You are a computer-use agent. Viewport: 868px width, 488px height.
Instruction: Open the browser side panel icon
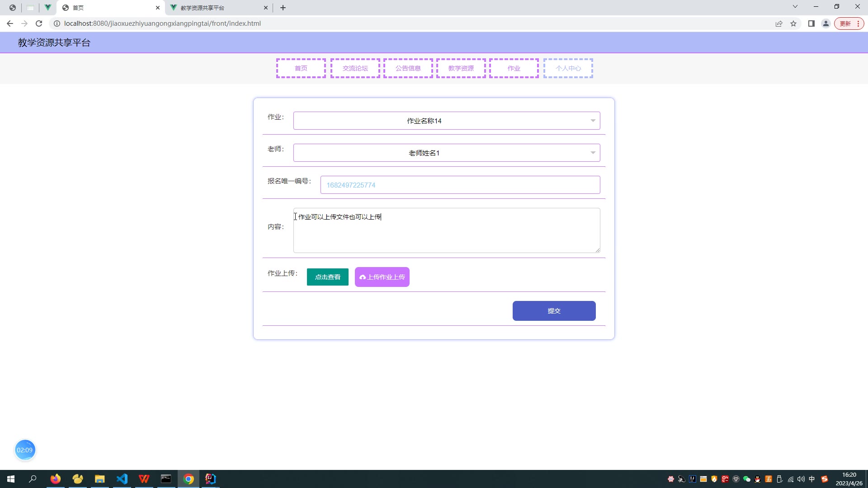click(x=811, y=23)
